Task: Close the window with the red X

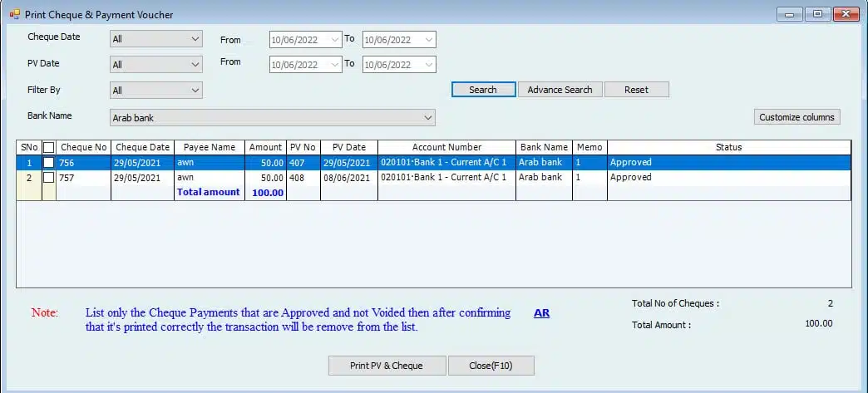Action: (846, 14)
